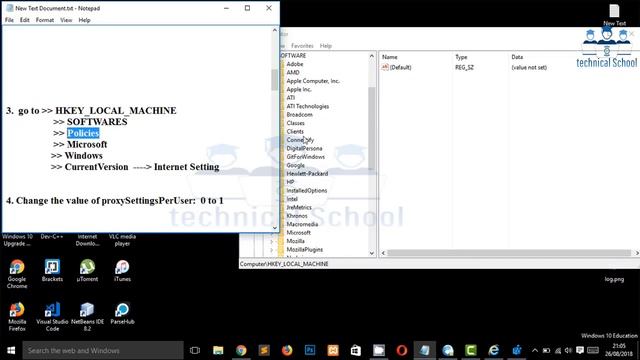Open Registry Editor Help menu
The height and width of the screenshot is (360, 640).
pos(325,46)
